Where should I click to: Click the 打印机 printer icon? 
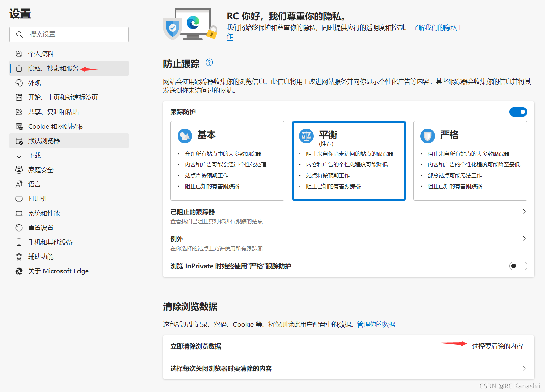19,199
